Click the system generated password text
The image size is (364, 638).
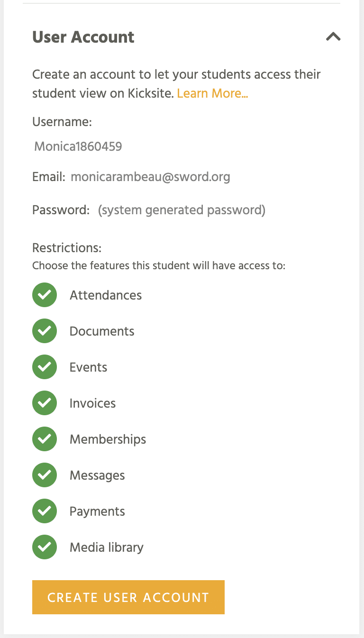[x=182, y=210]
